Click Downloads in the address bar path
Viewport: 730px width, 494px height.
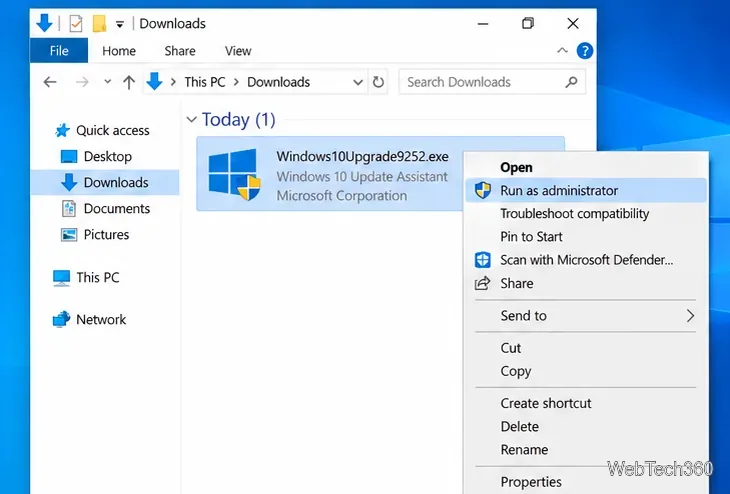[x=278, y=82]
